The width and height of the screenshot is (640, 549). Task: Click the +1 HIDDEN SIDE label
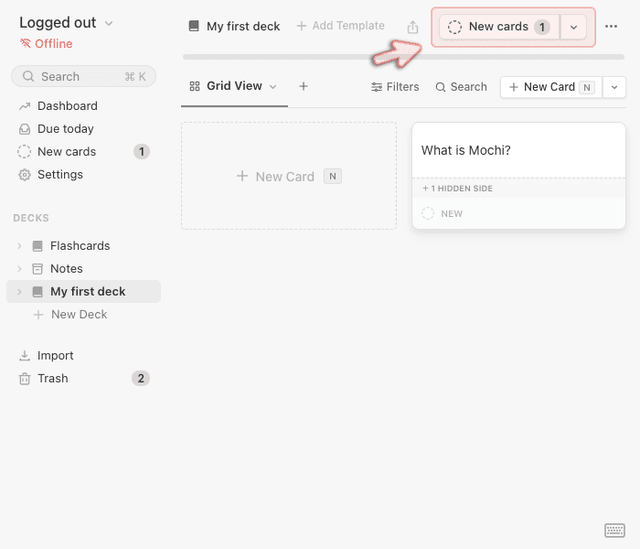458,189
